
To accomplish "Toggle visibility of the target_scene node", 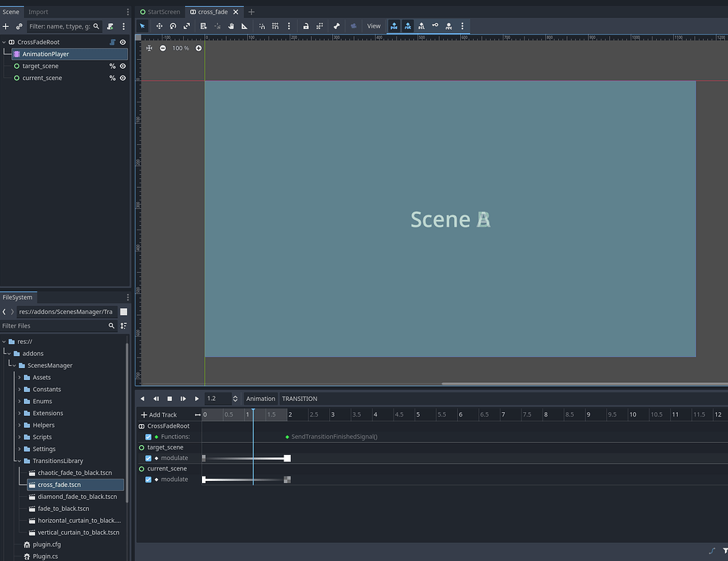I will 122,66.
